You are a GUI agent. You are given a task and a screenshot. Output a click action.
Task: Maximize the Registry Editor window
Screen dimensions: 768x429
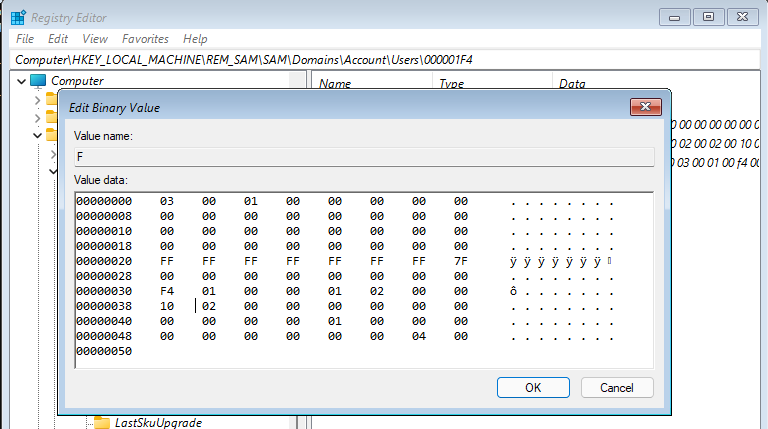[x=708, y=17]
